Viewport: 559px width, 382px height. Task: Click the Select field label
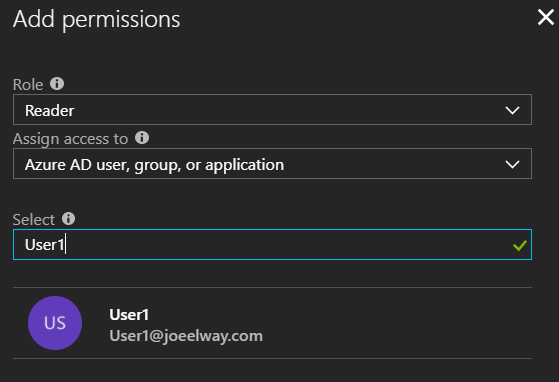coord(34,220)
